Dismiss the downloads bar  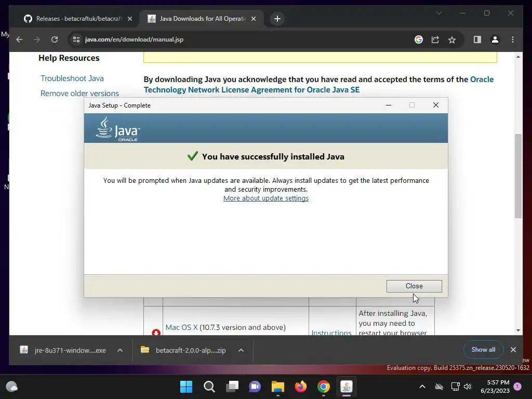point(513,350)
